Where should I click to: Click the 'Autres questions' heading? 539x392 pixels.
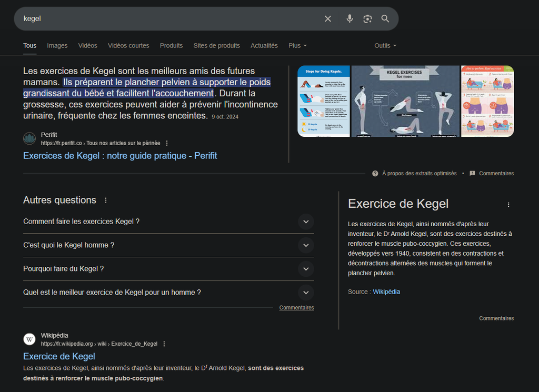[59, 200]
